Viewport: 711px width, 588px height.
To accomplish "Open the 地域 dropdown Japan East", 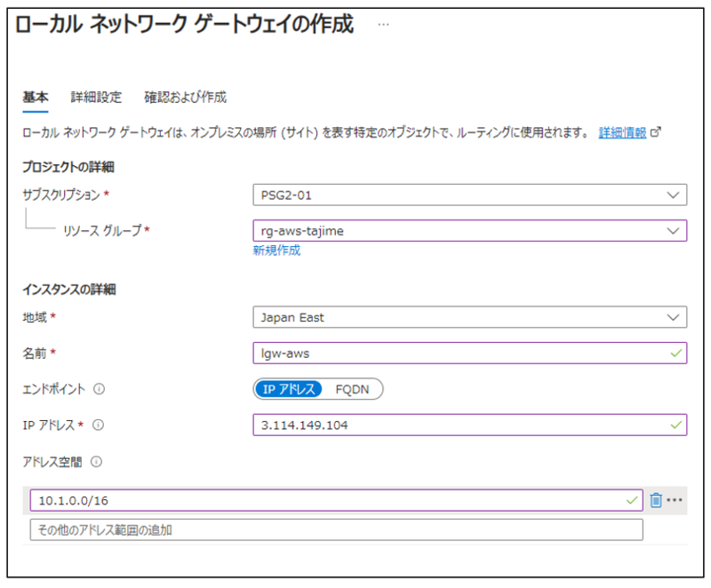I will pyautogui.click(x=470, y=317).
